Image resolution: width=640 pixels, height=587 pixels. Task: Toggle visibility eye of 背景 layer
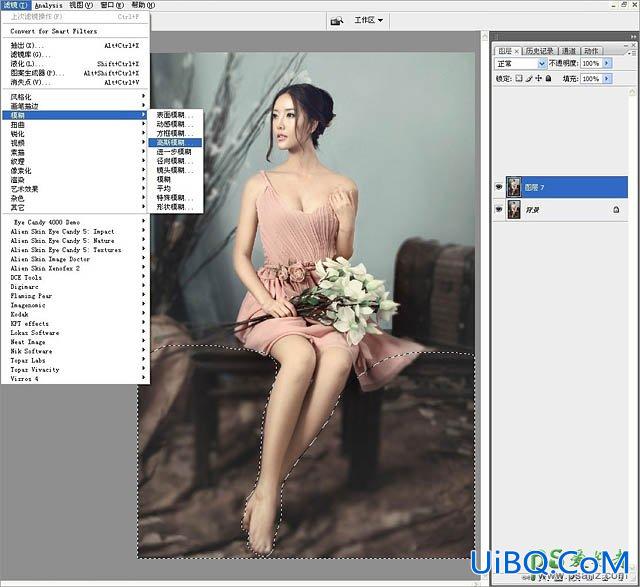[x=499, y=209]
